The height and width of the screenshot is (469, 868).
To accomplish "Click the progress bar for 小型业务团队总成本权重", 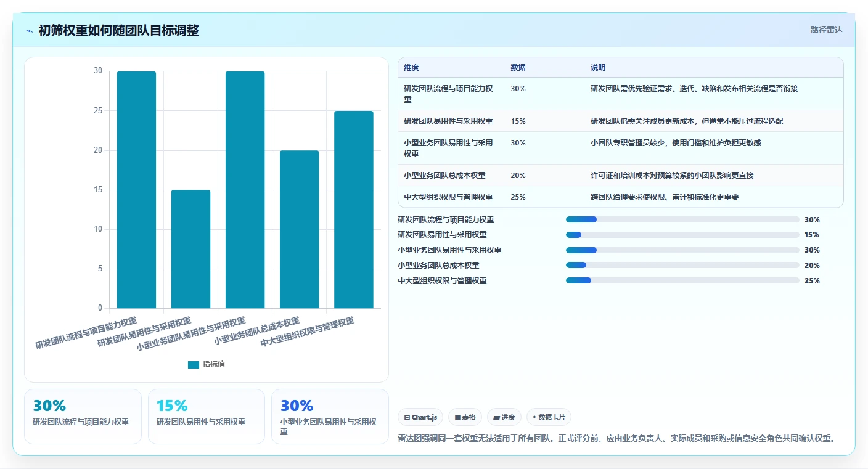I will point(682,265).
